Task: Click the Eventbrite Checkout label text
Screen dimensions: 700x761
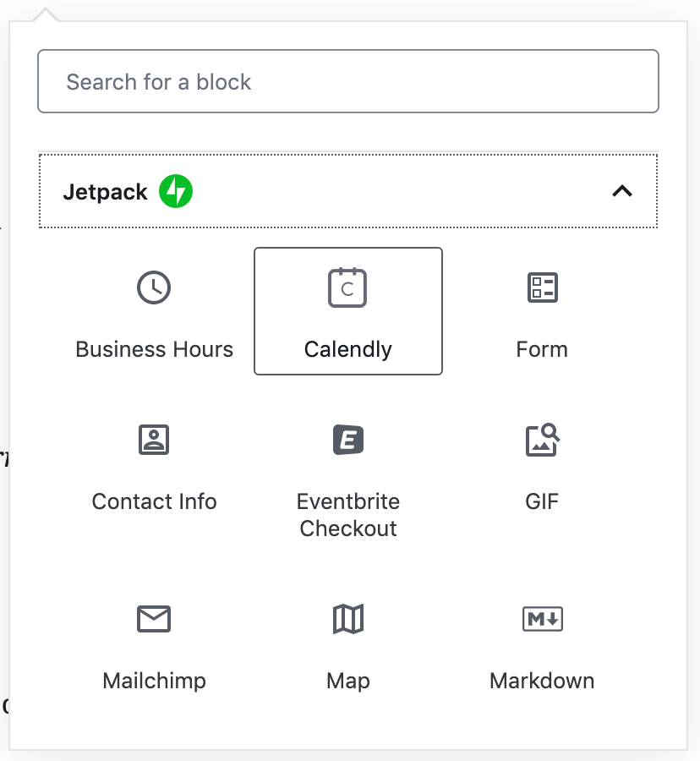Action: (x=347, y=515)
